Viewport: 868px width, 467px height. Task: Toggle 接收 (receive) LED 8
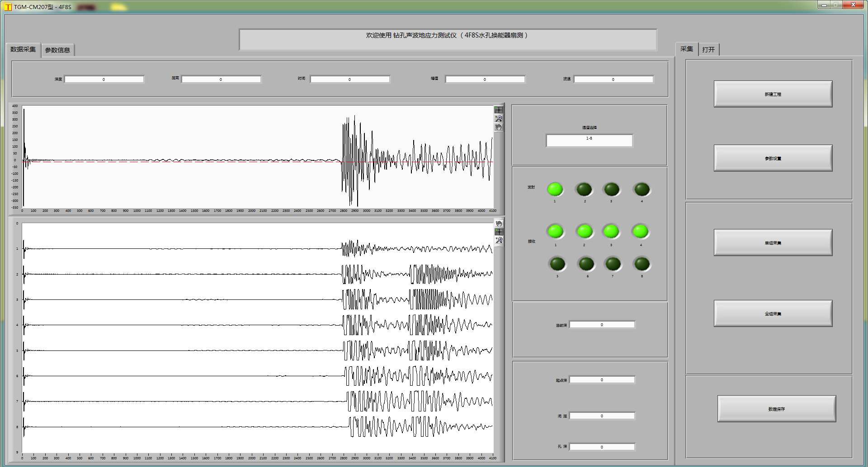click(642, 264)
